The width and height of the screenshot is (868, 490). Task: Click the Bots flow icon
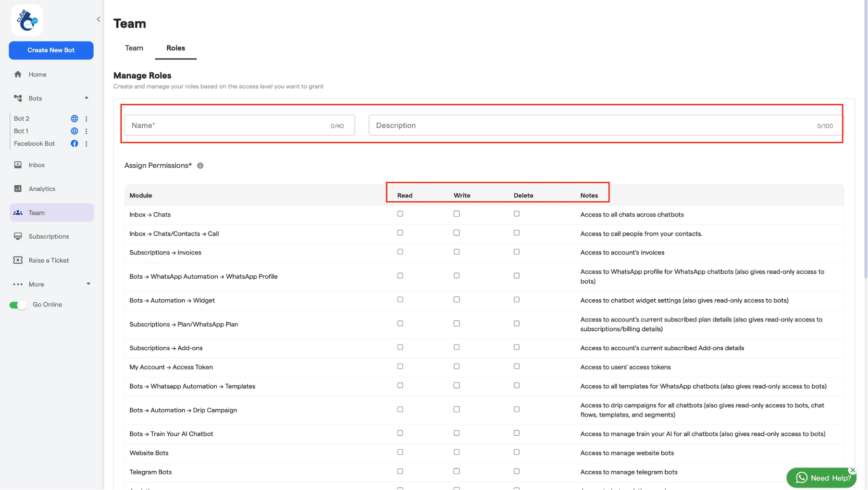(x=18, y=98)
